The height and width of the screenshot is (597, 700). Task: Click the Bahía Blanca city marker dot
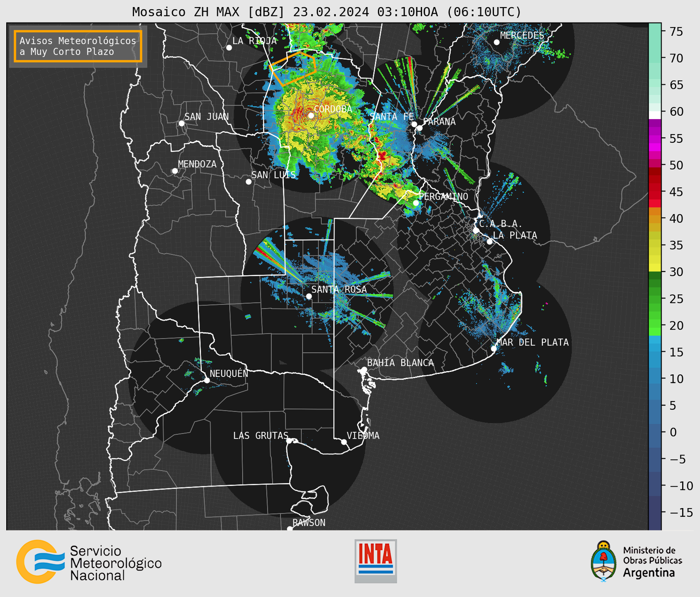coord(364,369)
